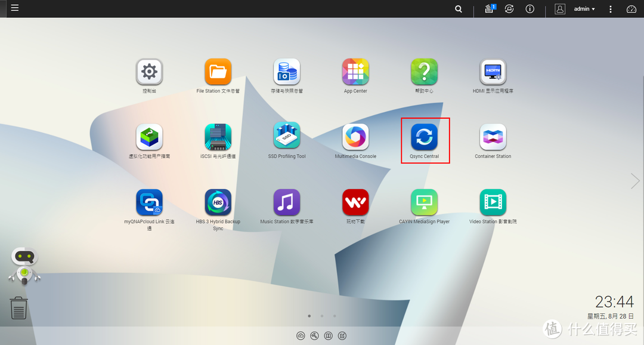Viewport: 644px width, 345px height.
Task: Click the cloud icon in the bottom dock
Action: (x=301, y=336)
